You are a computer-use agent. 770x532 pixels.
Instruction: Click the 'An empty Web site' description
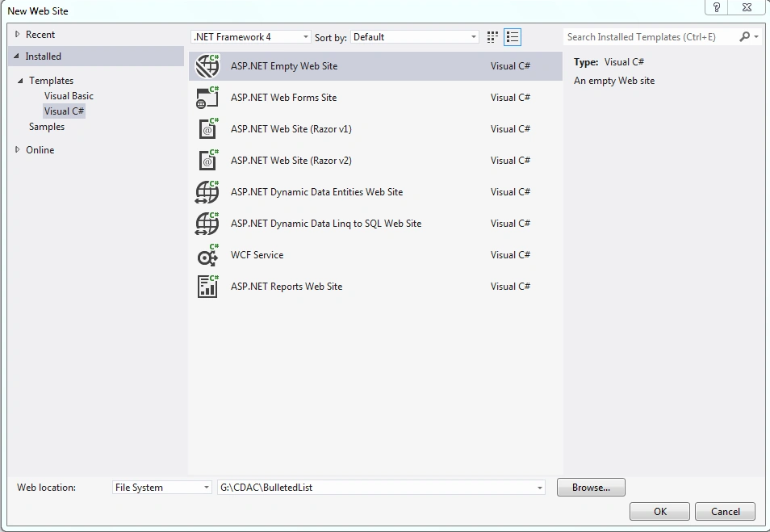point(614,81)
